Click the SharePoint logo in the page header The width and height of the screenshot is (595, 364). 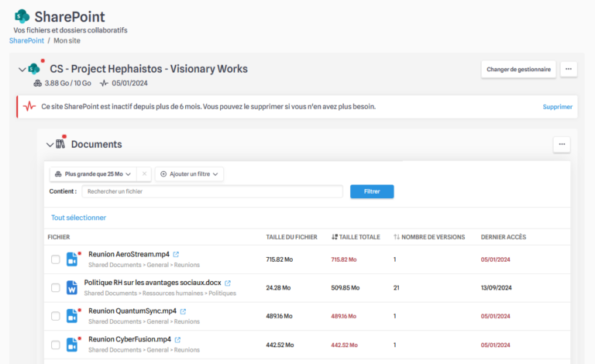(22, 16)
